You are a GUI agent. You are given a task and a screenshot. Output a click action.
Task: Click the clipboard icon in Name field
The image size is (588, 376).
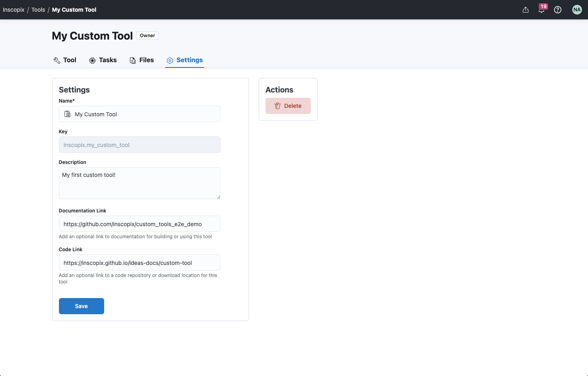(67, 114)
